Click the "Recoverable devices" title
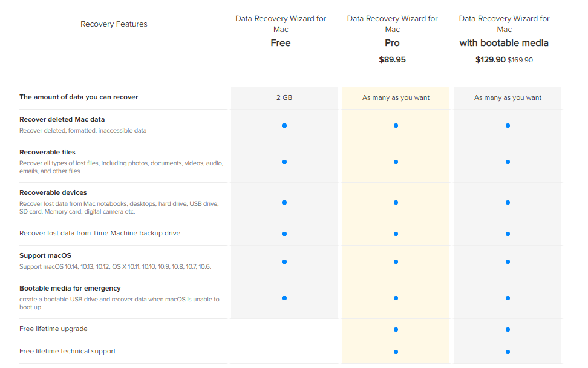The height and width of the screenshot is (368, 588). coord(53,192)
